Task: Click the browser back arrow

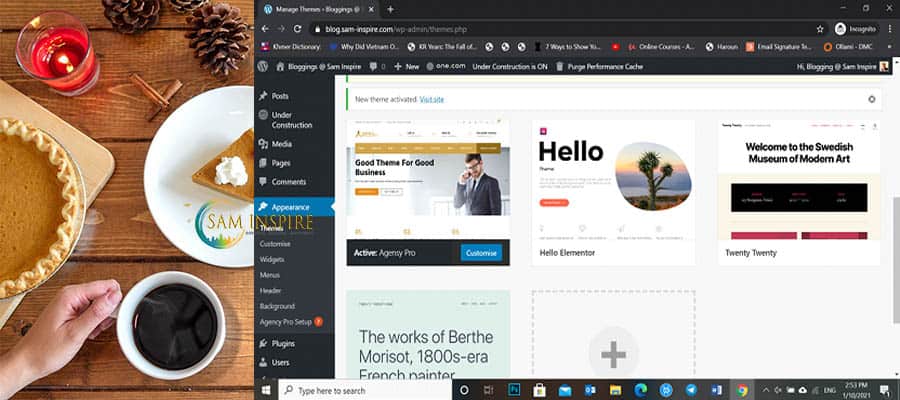Action: coord(265,29)
